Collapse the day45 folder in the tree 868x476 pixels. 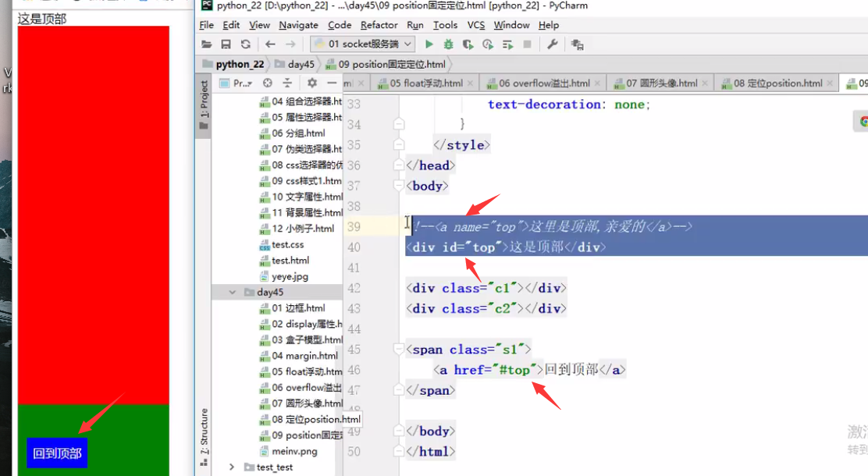[x=233, y=293]
